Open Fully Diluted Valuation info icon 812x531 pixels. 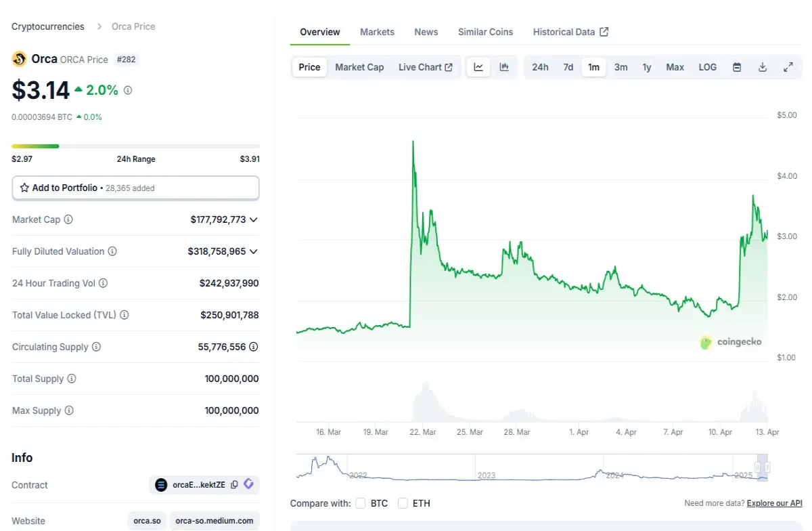[112, 251]
